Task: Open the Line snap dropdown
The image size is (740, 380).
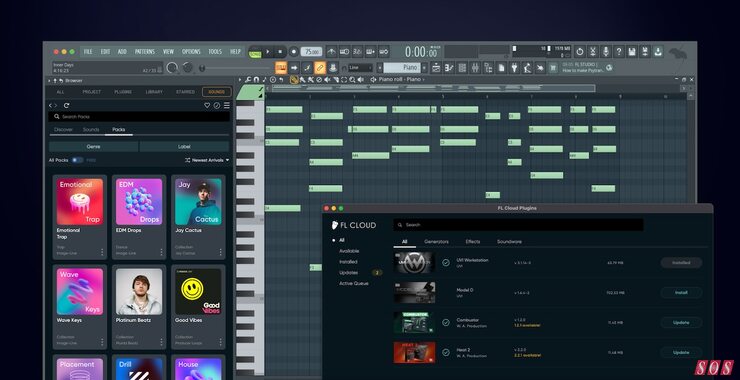Action: tap(360, 68)
